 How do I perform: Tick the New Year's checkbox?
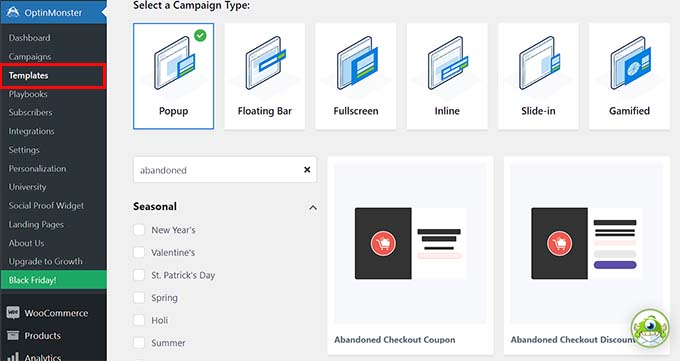click(x=139, y=230)
